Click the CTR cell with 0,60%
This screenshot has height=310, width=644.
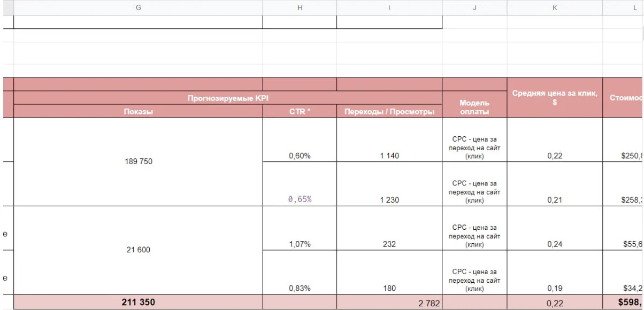coord(300,140)
